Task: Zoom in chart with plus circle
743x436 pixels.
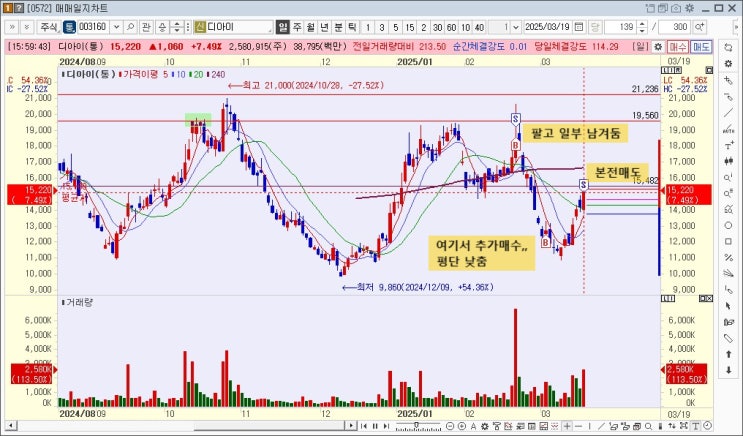Action: point(462,426)
